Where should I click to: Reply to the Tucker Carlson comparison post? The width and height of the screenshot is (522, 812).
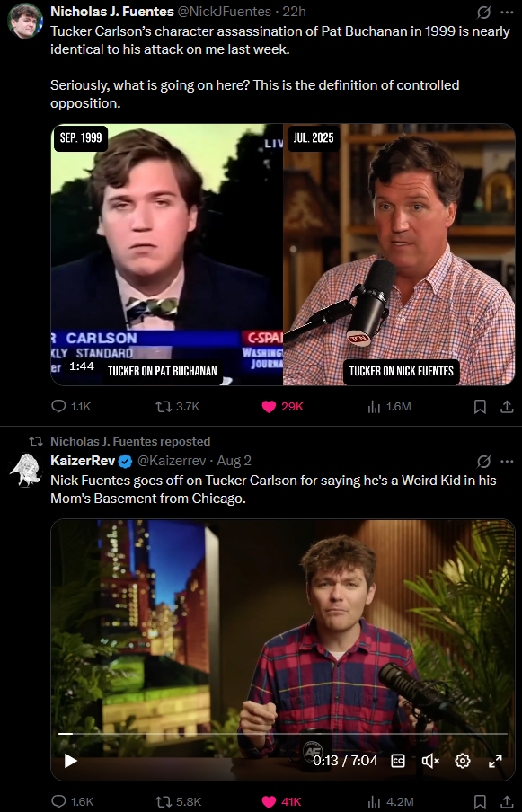pyautogui.click(x=72, y=407)
